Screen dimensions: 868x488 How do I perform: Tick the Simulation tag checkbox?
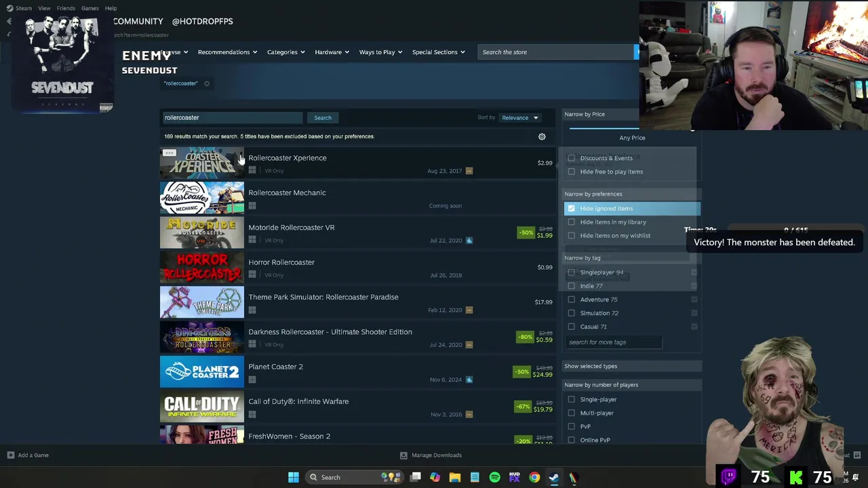pos(571,313)
